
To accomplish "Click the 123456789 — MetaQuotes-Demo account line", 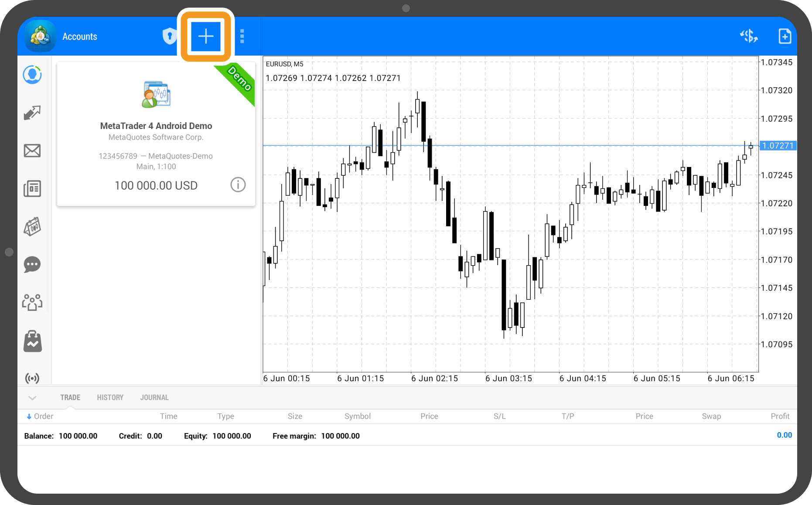I will pyautogui.click(x=156, y=156).
